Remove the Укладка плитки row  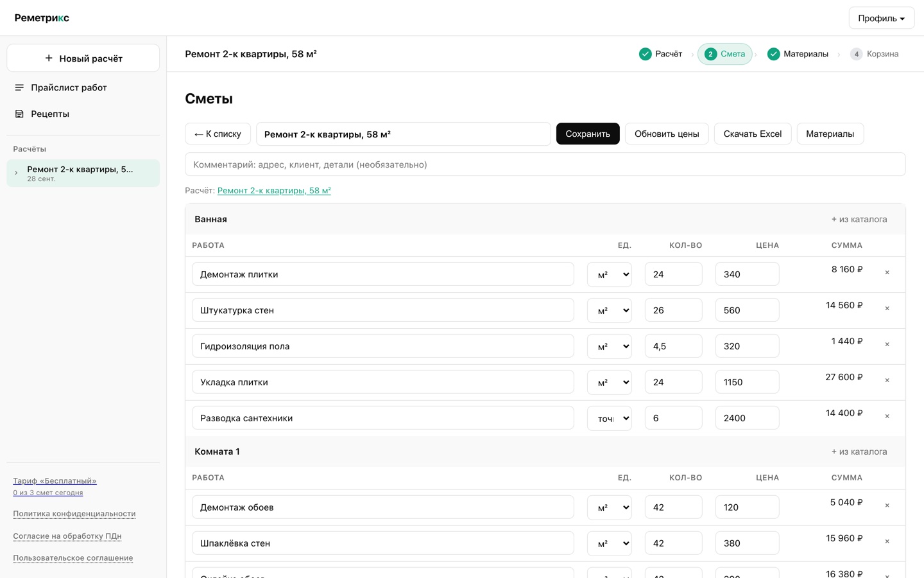(x=887, y=381)
